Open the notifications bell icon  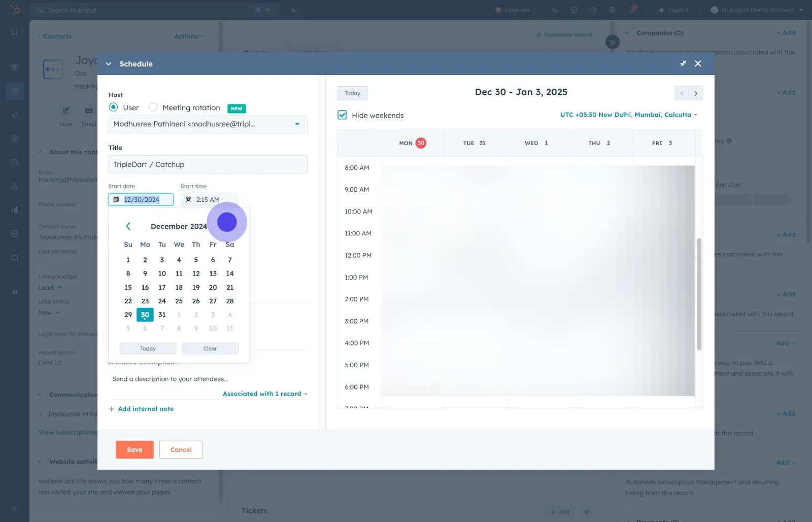pyautogui.click(x=632, y=10)
